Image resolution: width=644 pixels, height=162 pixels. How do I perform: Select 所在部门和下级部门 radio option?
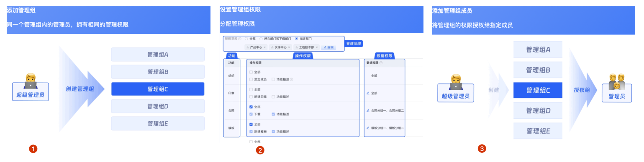click(x=261, y=39)
